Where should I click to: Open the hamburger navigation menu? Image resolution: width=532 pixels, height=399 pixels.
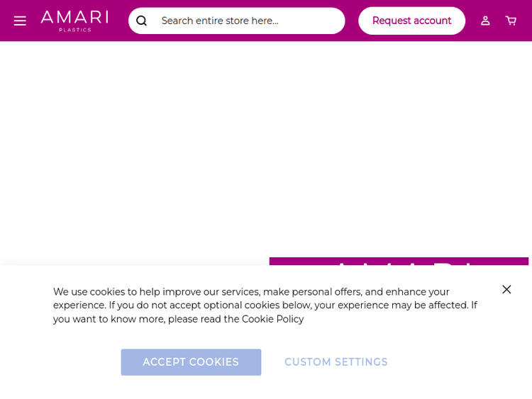click(x=20, y=21)
